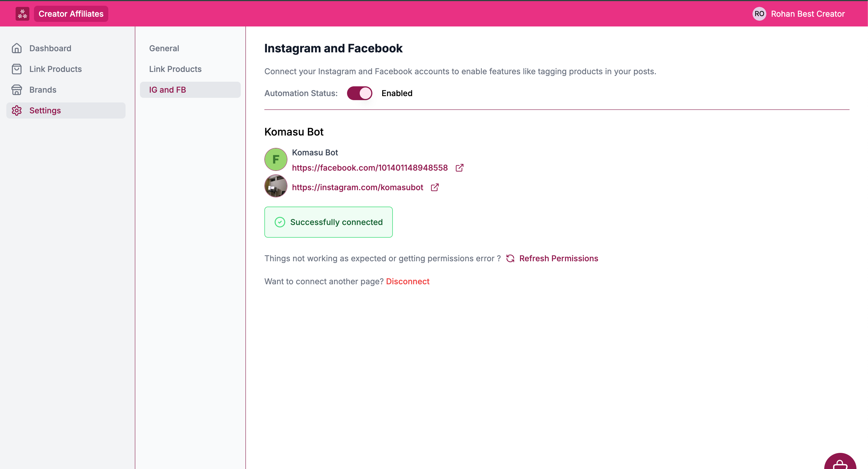Click the Dashboard sidebar icon
The width and height of the screenshot is (868, 469).
[x=17, y=48]
